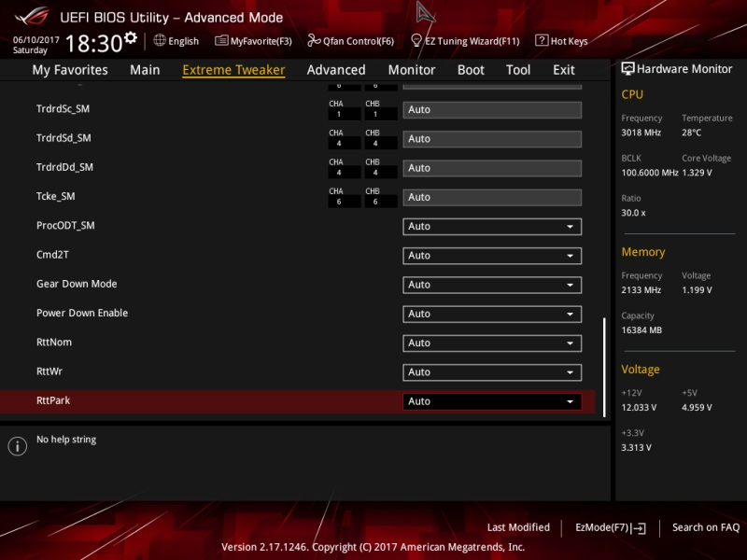Viewport: 747px width, 560px height.
Task: Select the RttNom label
Action: (x=54, y=342)
